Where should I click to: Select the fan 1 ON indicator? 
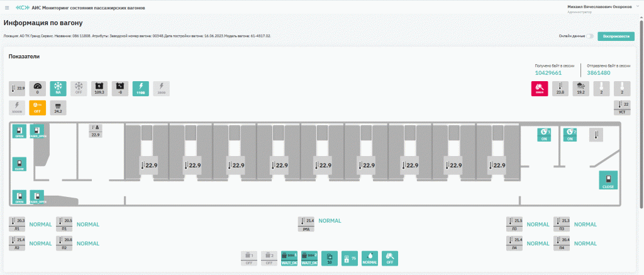pyautogui.click(x=545, y=134)
